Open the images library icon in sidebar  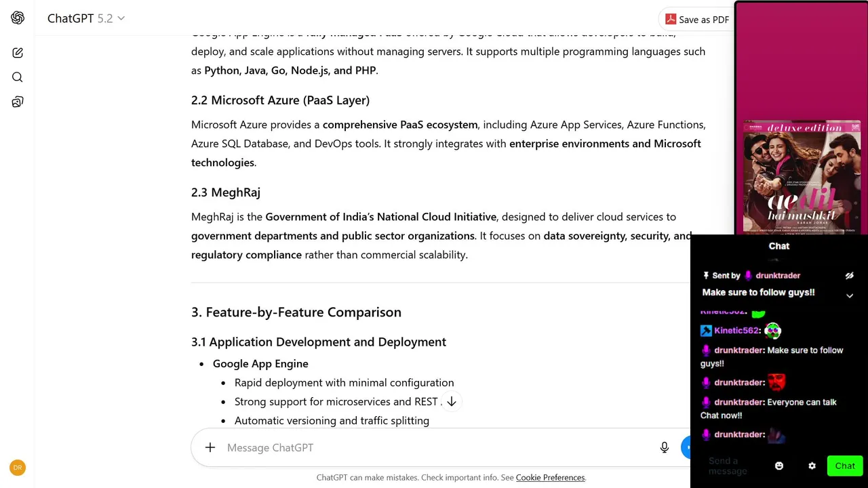point(18,102)
